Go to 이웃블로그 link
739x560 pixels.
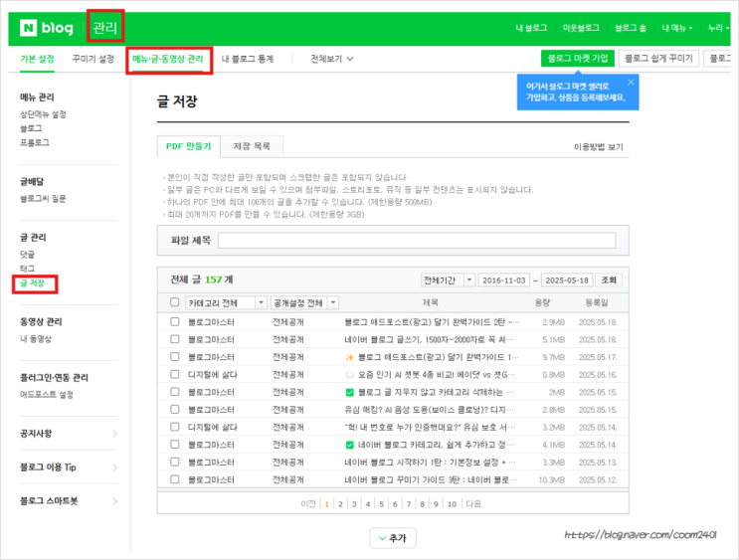pos(581,28)
